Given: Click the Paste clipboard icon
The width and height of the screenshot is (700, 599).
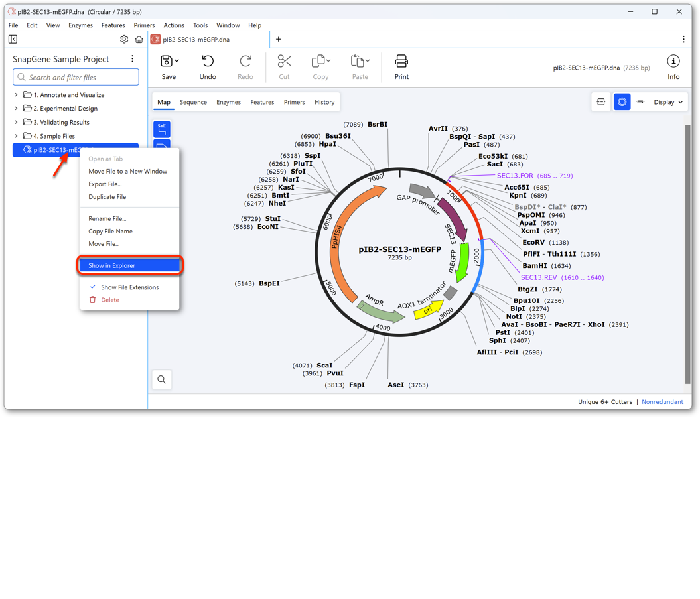Looking at the screenshot, I should click(358, 61).
